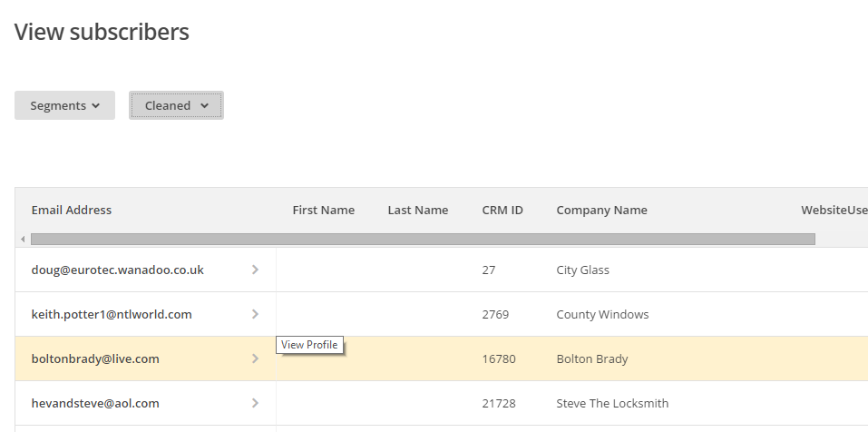Open subscriber boltonbrady@live.com
868x432 pixels.
[x=95, y=358]
